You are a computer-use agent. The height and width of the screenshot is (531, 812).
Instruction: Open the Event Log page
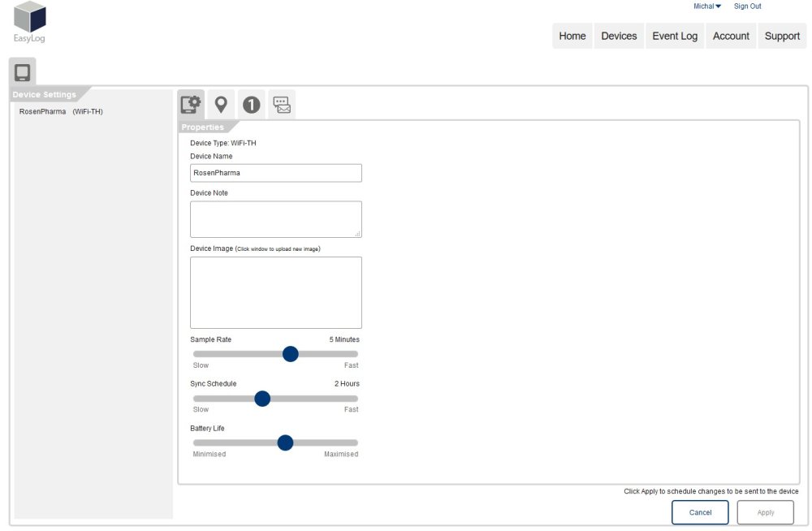coord(675,36)
